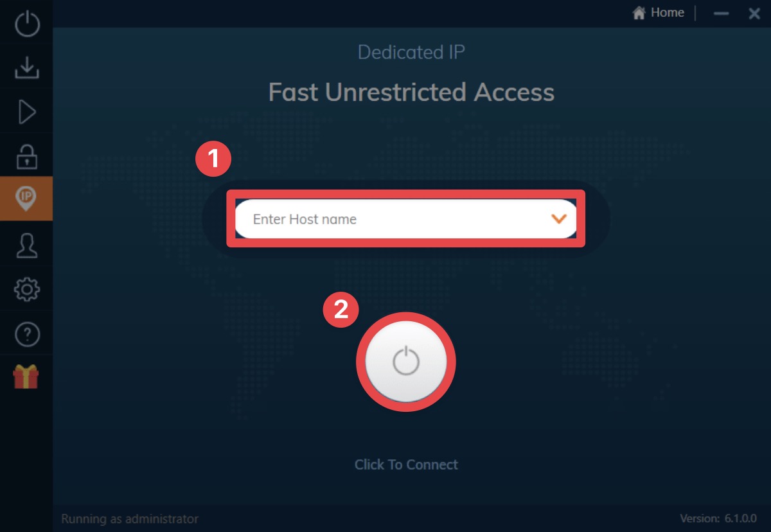Expand the host name dropdown chevron

pyautogui.click(x=559, y=219)
